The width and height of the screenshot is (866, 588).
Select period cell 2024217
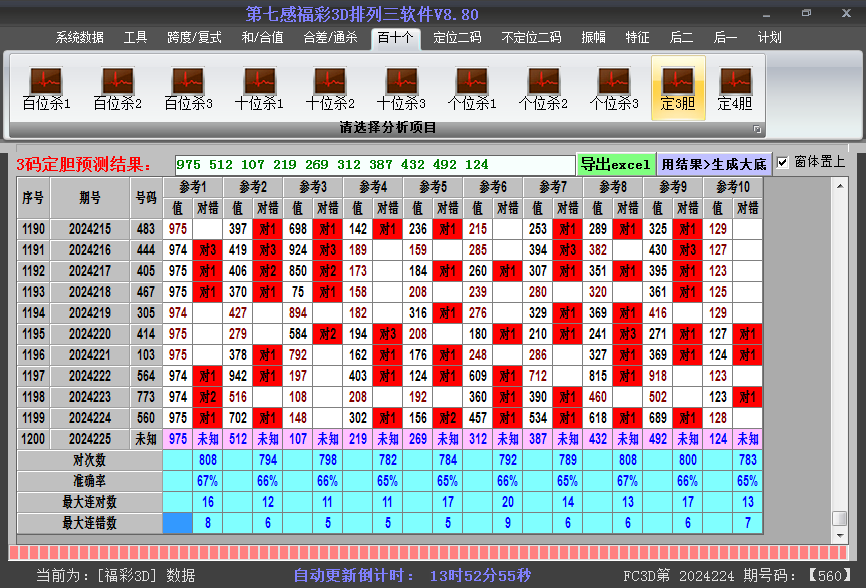[x=89, y=271]
